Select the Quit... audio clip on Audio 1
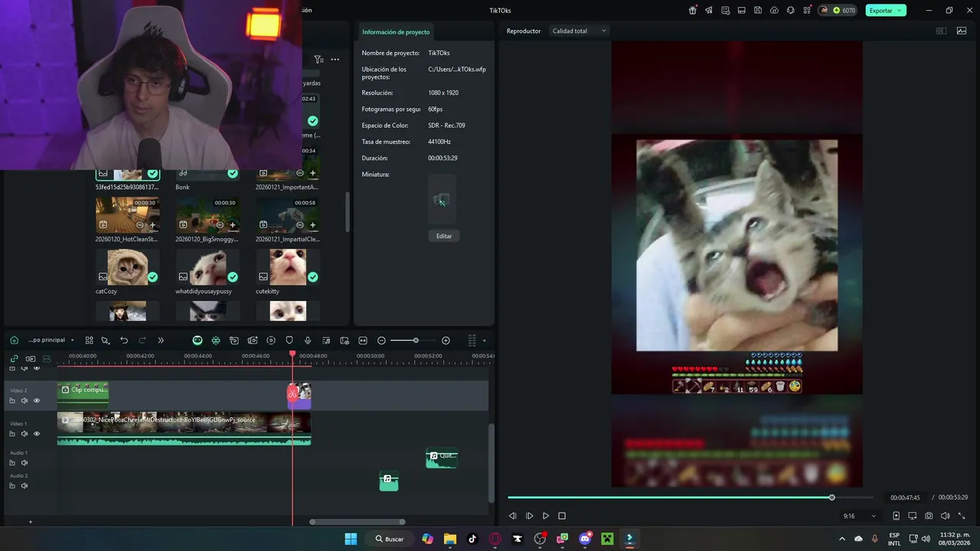The image size is (980, 551). pos(442,458)
